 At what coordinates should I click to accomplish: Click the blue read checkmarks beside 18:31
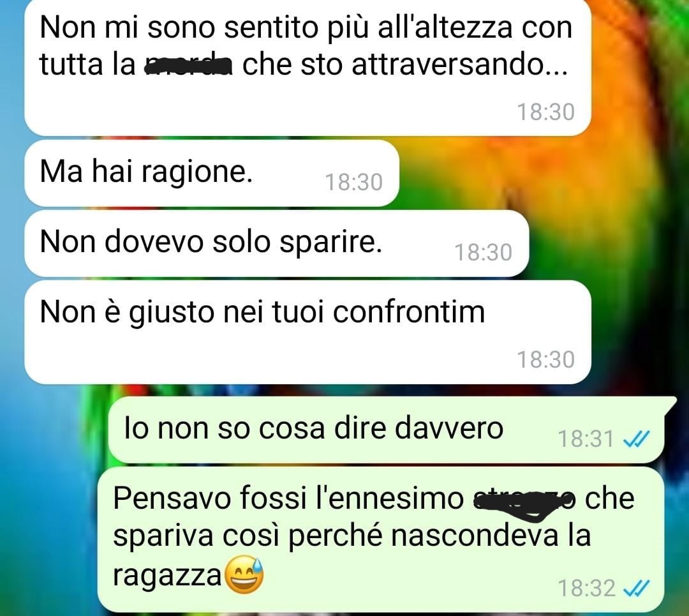[636, 439]
